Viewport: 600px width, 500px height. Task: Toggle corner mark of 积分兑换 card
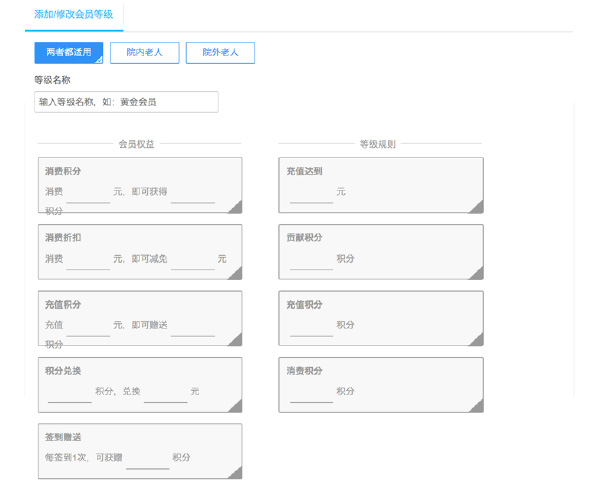[235, 405]
